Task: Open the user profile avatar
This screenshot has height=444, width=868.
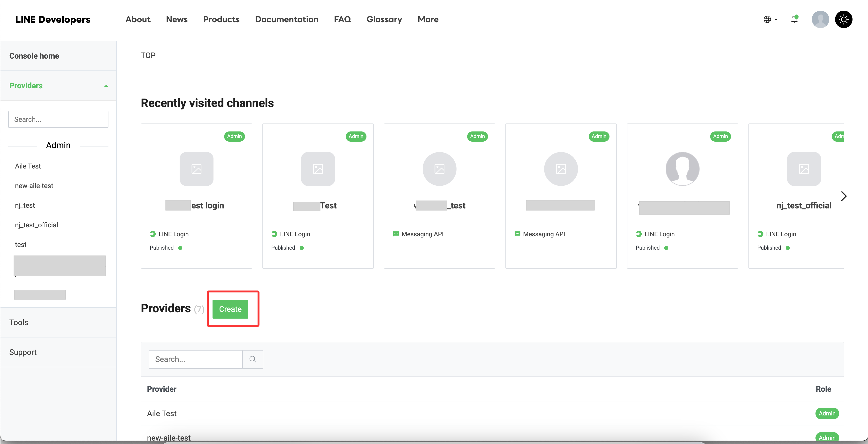Action: [x=820, y=20]
